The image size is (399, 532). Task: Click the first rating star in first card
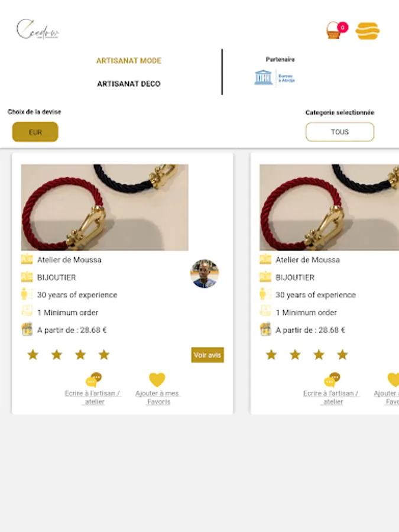pos(33,355)
